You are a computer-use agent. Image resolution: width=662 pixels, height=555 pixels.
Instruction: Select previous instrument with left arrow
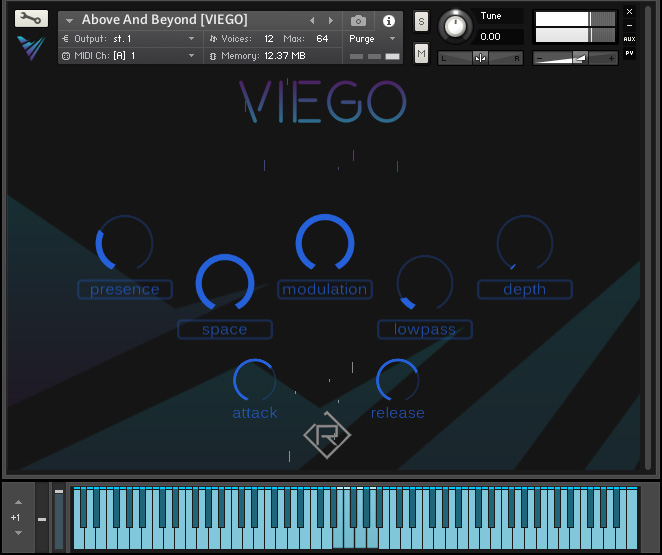312,20
